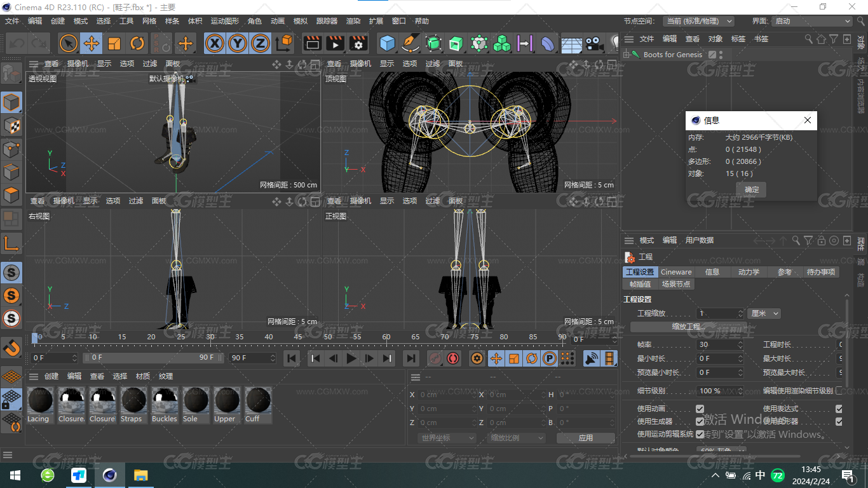Click the Extrude generator icon
Image resolution: width=868 pixels, height=488 pixels.
pyautogui.click(x=456, y=43)
